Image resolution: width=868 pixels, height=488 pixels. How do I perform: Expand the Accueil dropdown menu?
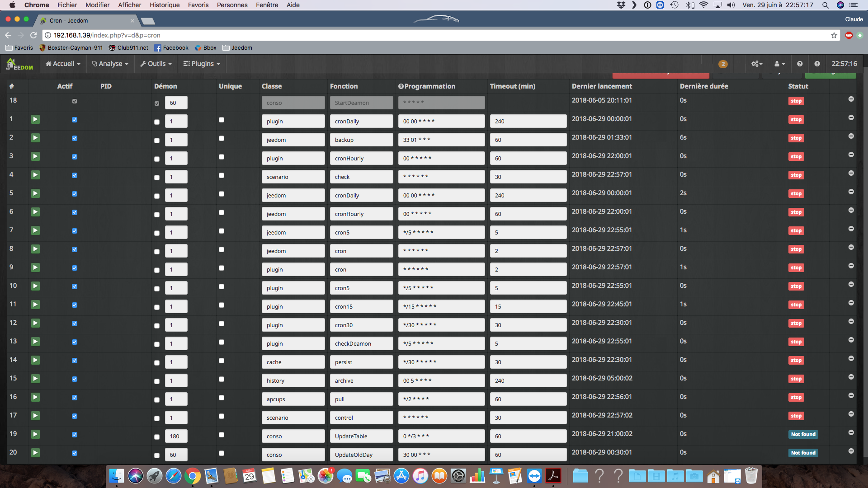coord(62,63)
